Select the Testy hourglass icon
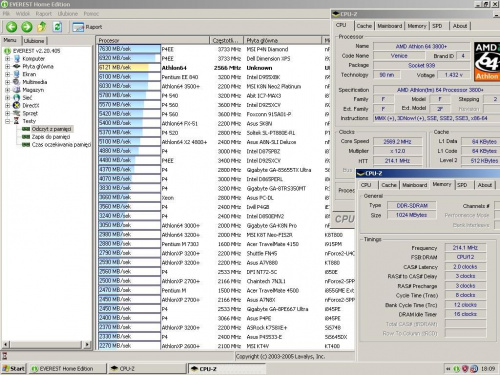 point(16,121)
